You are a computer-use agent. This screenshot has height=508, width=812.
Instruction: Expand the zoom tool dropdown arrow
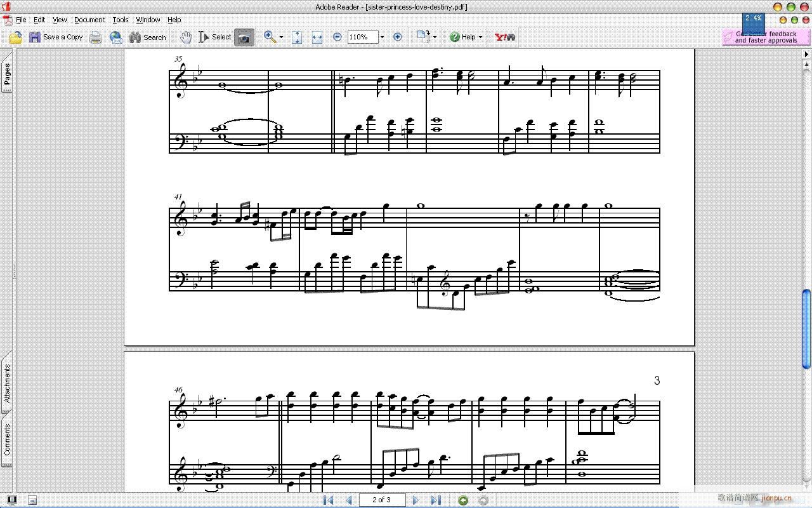282,37
